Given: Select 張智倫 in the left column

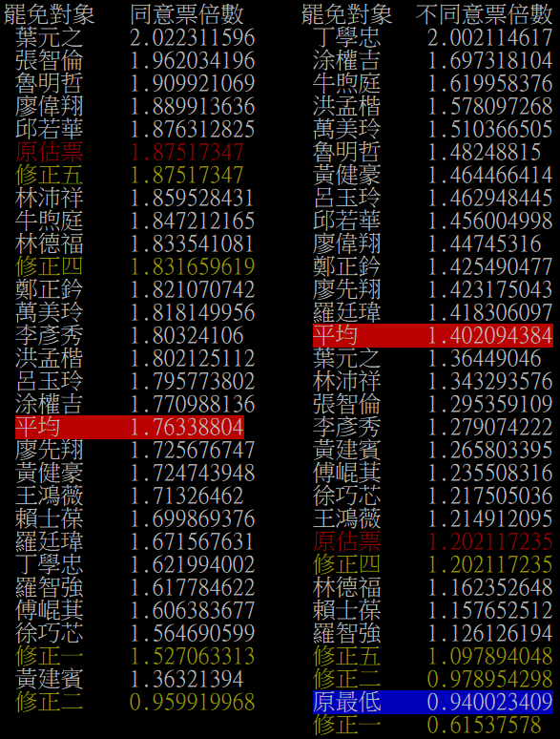Looking at the screenshot, I should 49,61.
